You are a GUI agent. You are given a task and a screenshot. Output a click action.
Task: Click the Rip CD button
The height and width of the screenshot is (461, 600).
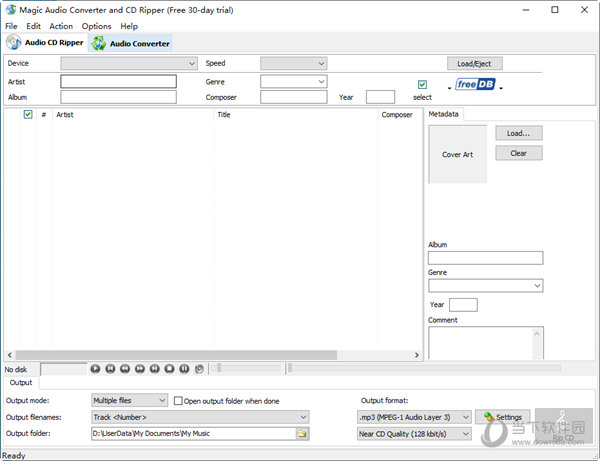564,426
